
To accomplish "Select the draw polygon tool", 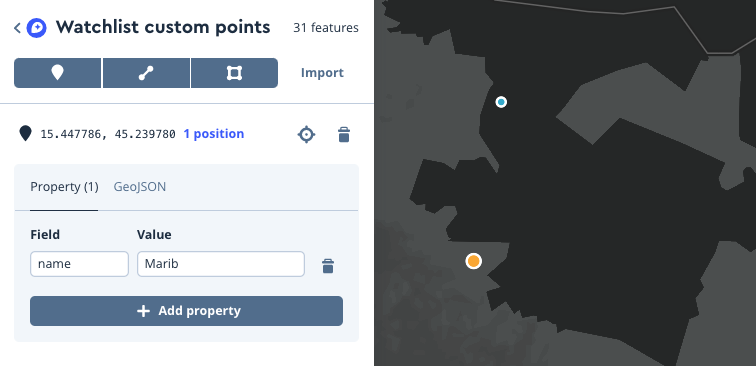I will click(x=234, y=73).
